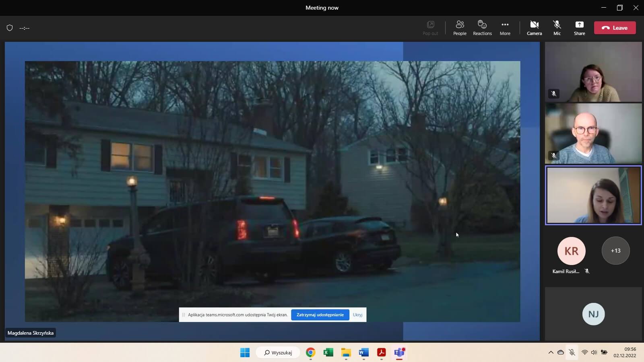Image resolution: width=644 pixels, height=362 pixels.
Task: Click the disabled Pop out button
Action: click(430, 28)
